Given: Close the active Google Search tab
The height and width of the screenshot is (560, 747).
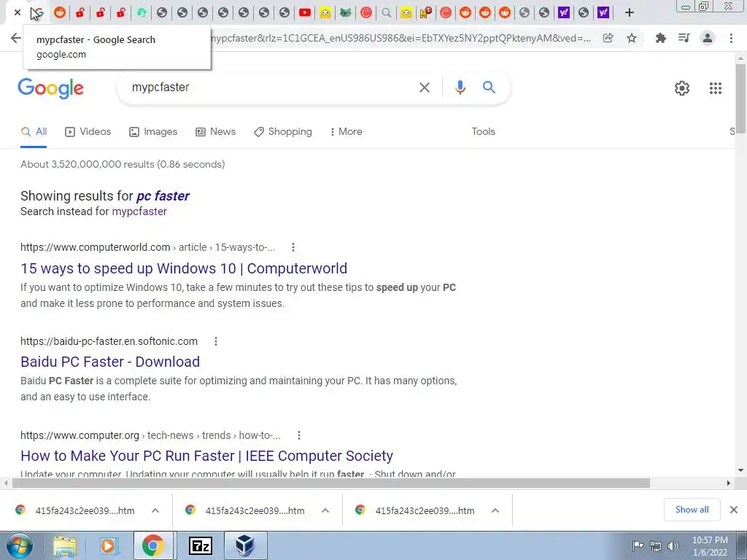Looking at the screenshot, I should pyautogui.click(x=18, y=12).
